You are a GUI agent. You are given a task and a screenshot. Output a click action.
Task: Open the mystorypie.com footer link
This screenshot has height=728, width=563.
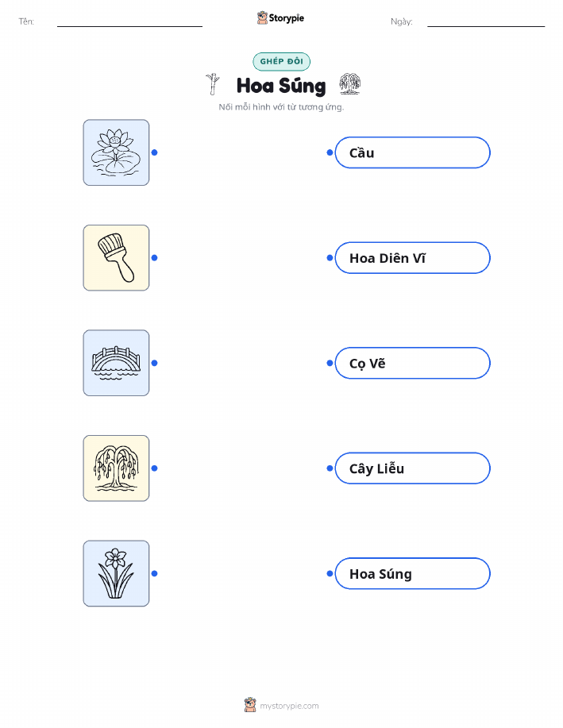(289, 706)
